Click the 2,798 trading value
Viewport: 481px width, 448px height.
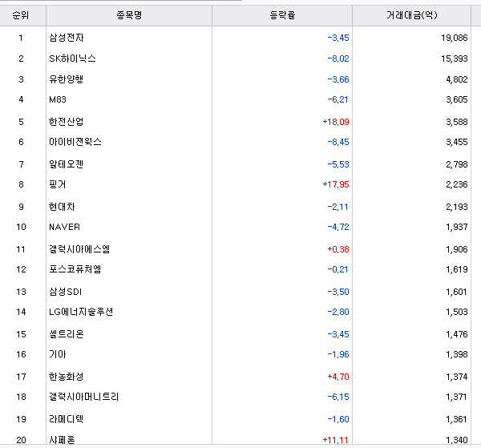(457, 164)
